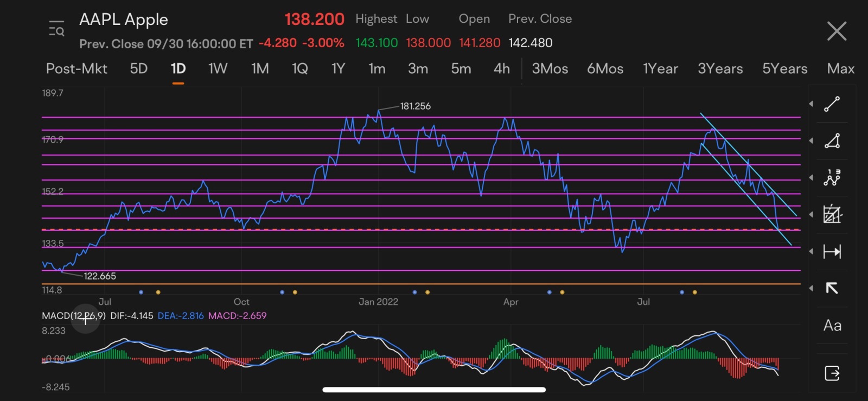Switch to Post-Mkt timeframe
This screenshot has width=868, height=401.
point(76,69)
